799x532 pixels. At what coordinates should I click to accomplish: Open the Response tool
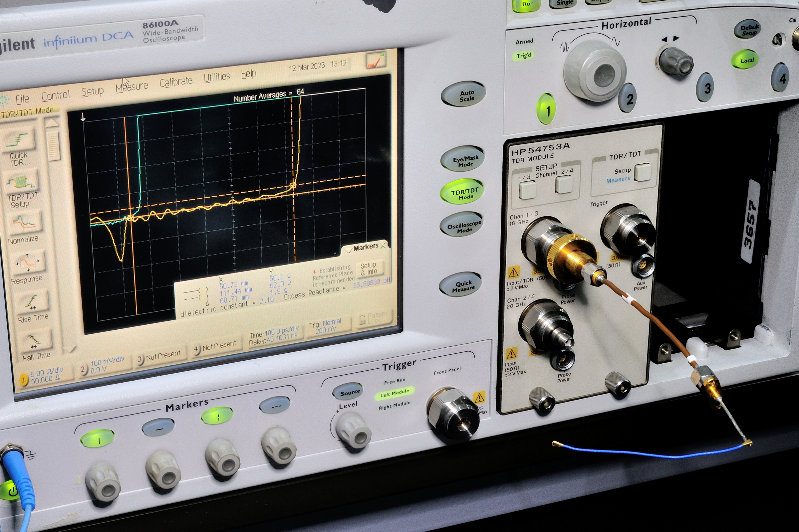coord(28,262)
